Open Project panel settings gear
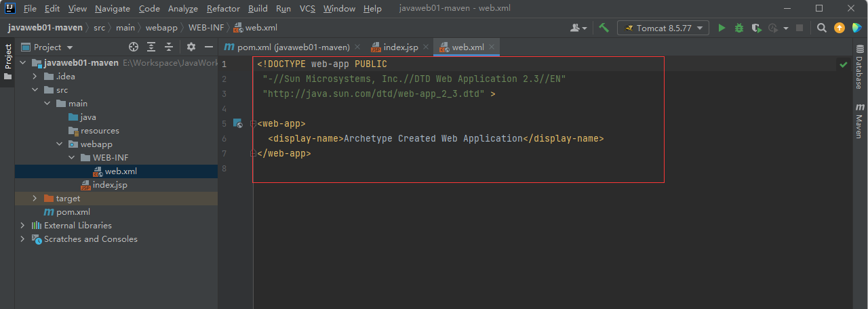868x309 pixels. [191, 47]
